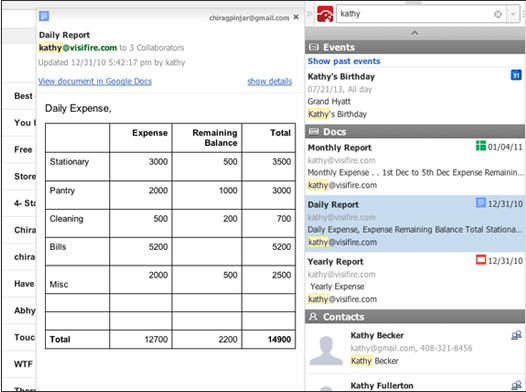Open the search box dropdown arrow
Screen dimensions: 526x392
click(x=513, y=14)
